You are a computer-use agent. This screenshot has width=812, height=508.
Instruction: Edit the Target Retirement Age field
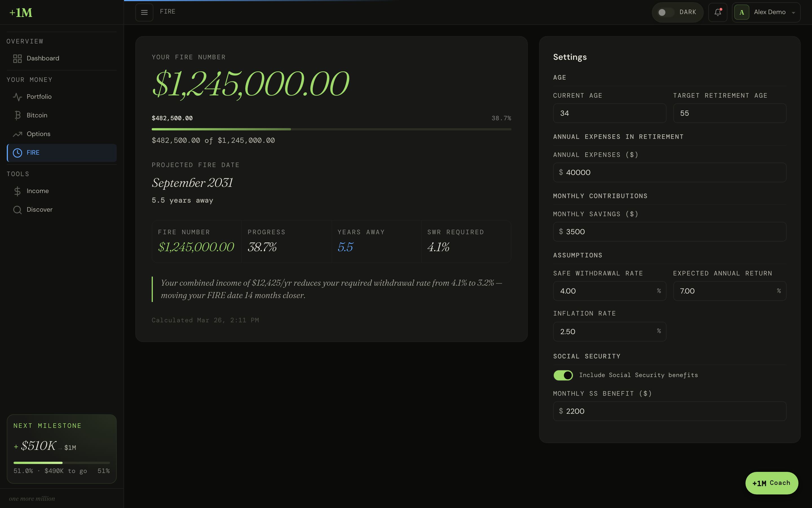729,113
